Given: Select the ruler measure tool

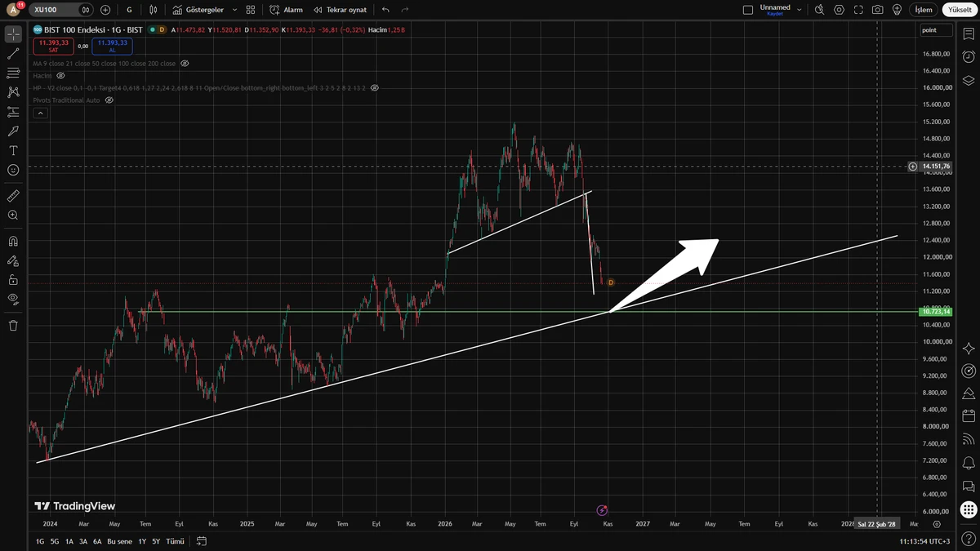Looking at the screenshot, I should (13, 196).
